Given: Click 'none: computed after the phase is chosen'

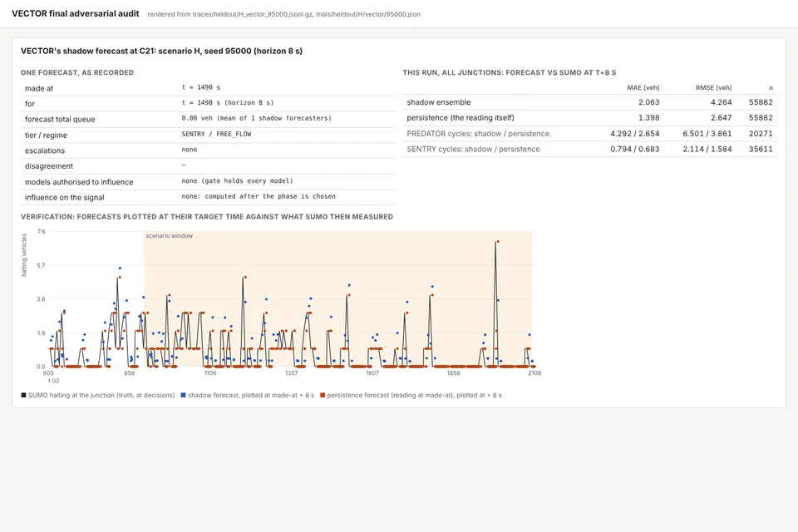Looking at the screenshot, I should pos(259,196).
